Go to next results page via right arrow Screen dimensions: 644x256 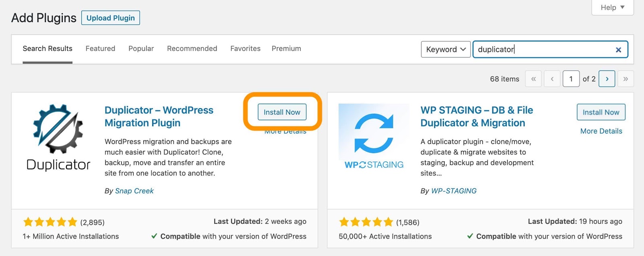pyautogui.click(x=607, y=79)
